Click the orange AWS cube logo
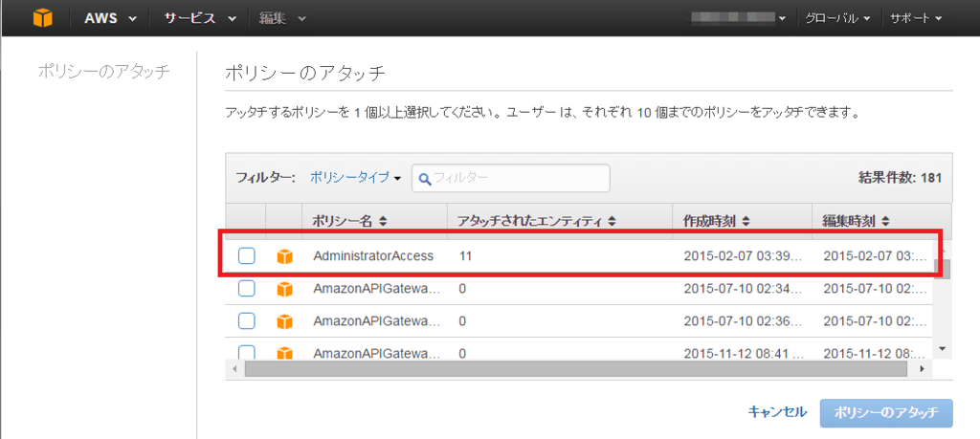 pyautogui.click(x=42, y=18)
